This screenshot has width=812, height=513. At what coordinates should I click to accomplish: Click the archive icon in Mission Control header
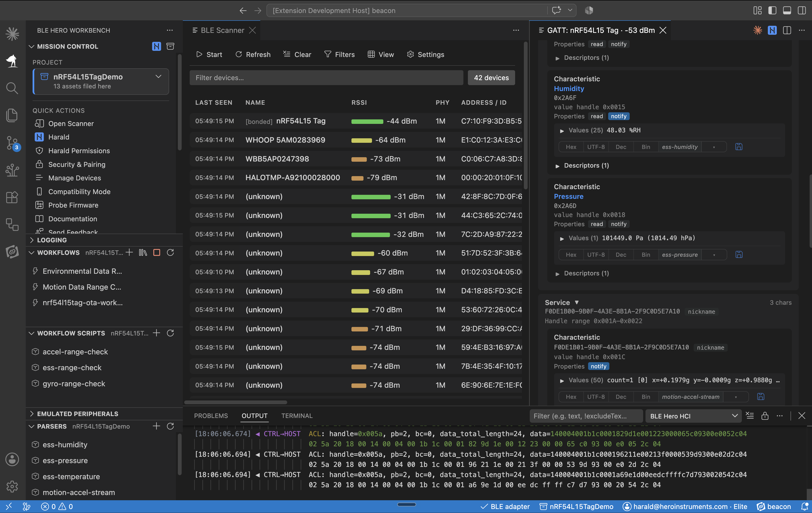(x=170, y=46)
